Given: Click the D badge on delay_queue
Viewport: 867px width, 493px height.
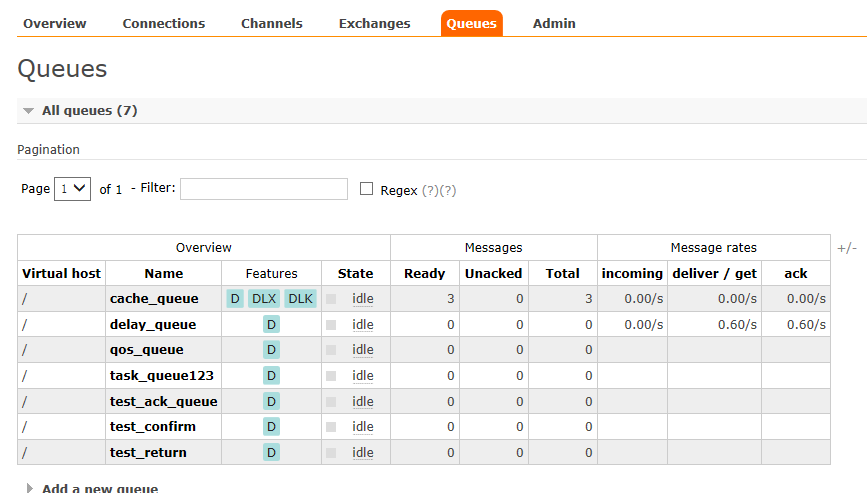Looking at the screenshot, I should click(271, 325).
